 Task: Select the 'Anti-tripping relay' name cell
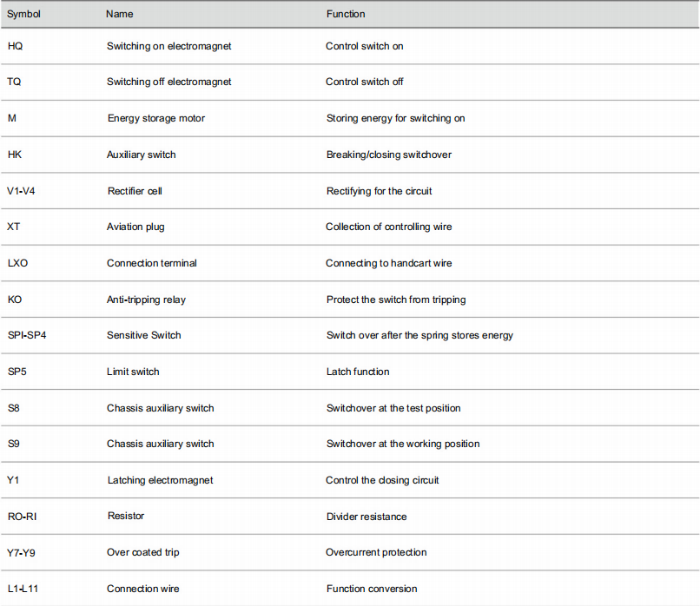click(146, 300)
